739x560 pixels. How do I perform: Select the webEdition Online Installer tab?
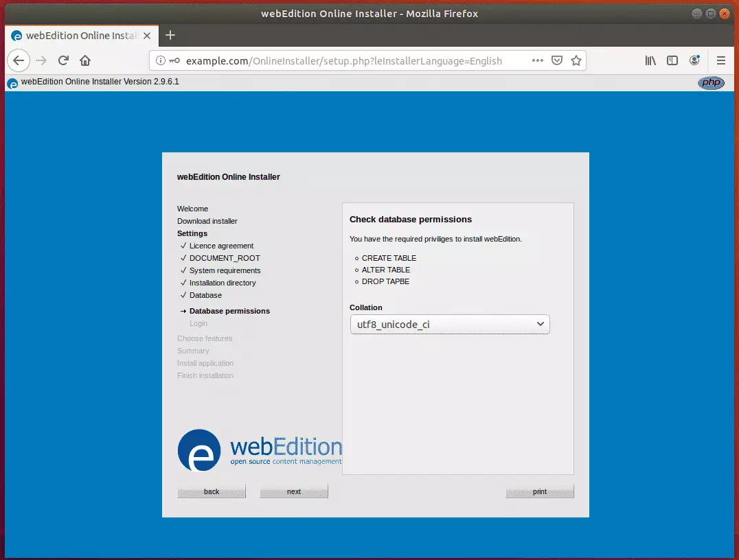click(x=82, y=36)
